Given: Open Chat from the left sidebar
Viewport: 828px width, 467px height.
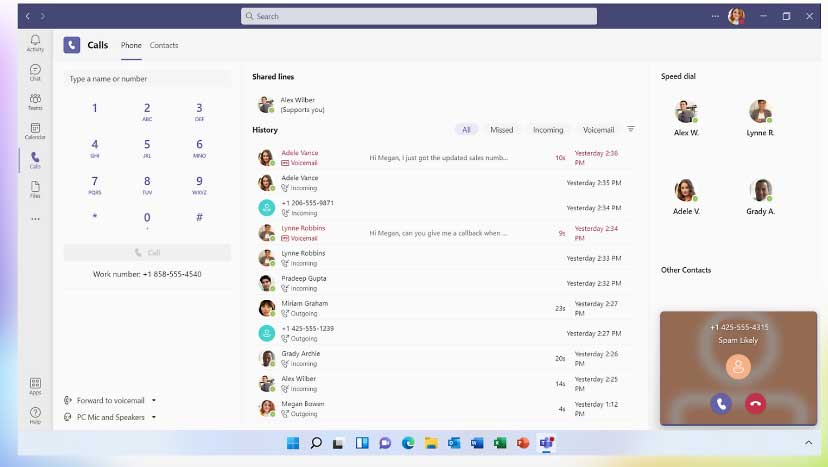Looking at the screenshot, I should (x=35, y=72).
